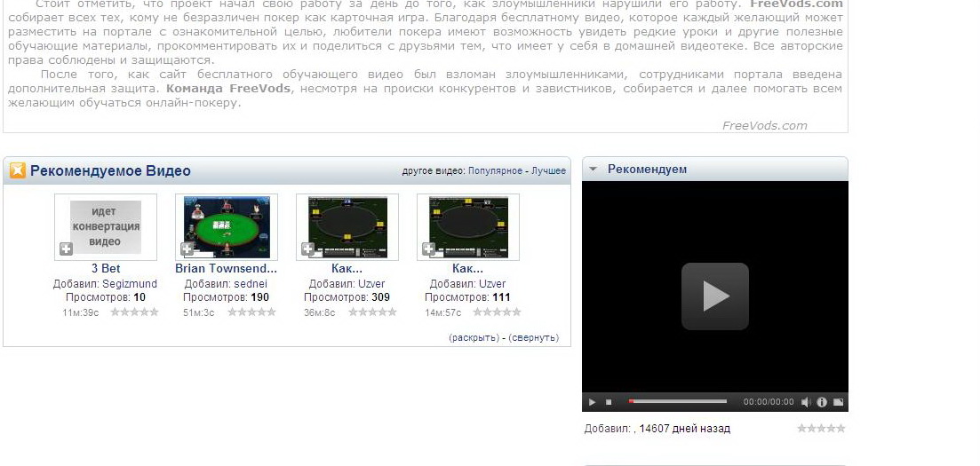
Task: Click the '14607 дней назад' text
Action: [684, 429]
